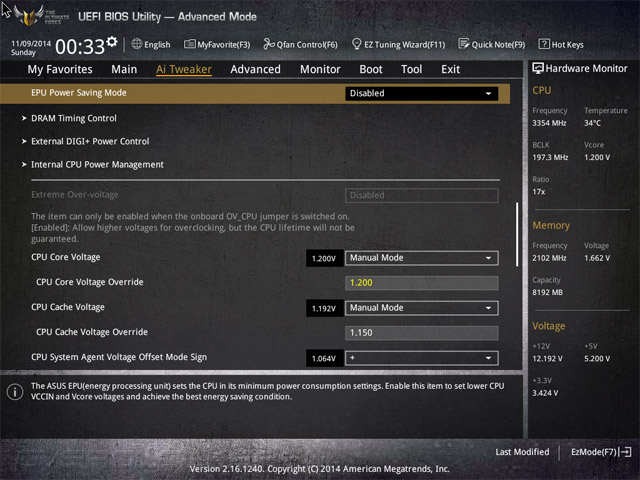The height and width of the screenshot is (480, 640).
Task: Click the settings list scrollbar
Action: coord(517,234)
